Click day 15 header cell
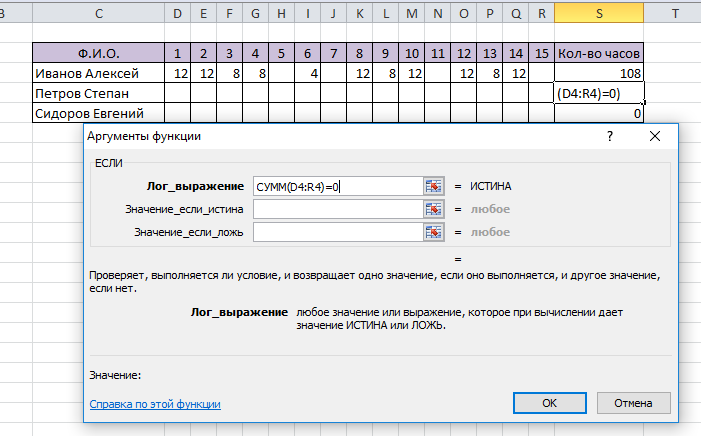Viewport: 701px width, 436px height. coord(541,53)
